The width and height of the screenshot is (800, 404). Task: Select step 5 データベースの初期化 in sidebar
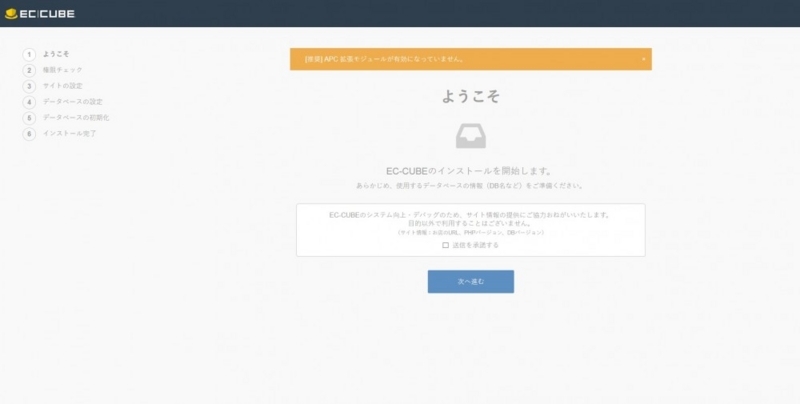[x=66, y=118]
